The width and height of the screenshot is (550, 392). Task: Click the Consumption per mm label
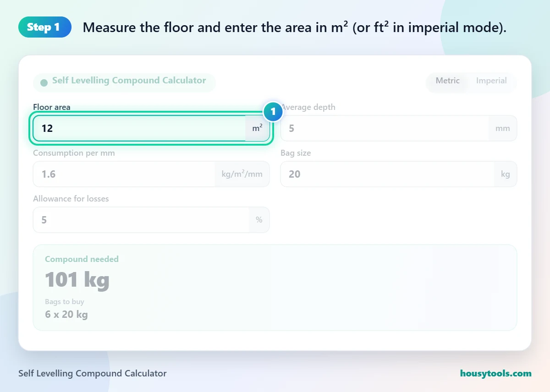click(74, 153)
